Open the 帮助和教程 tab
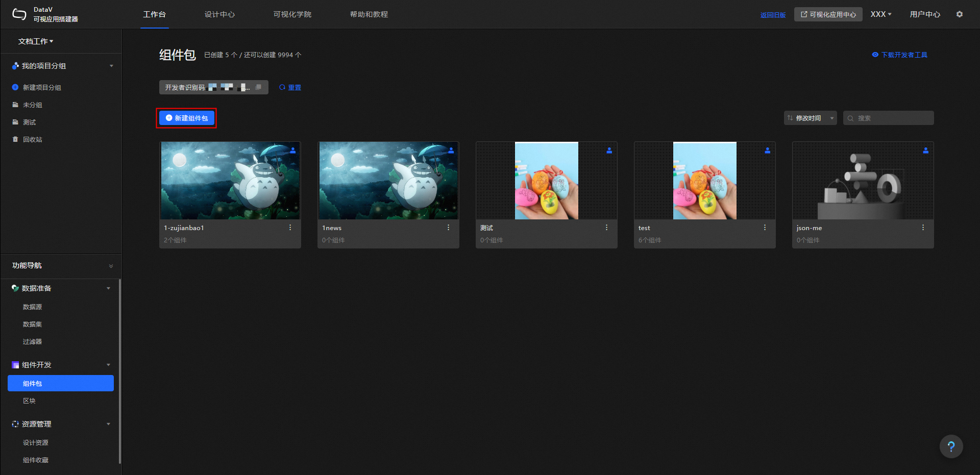 coord(369,14)
